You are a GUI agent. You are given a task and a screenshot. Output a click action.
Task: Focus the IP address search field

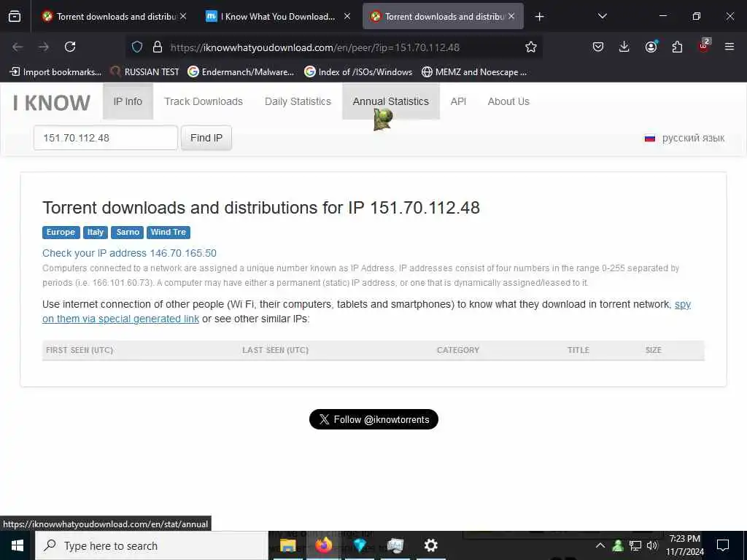click(x=106, y=138)
